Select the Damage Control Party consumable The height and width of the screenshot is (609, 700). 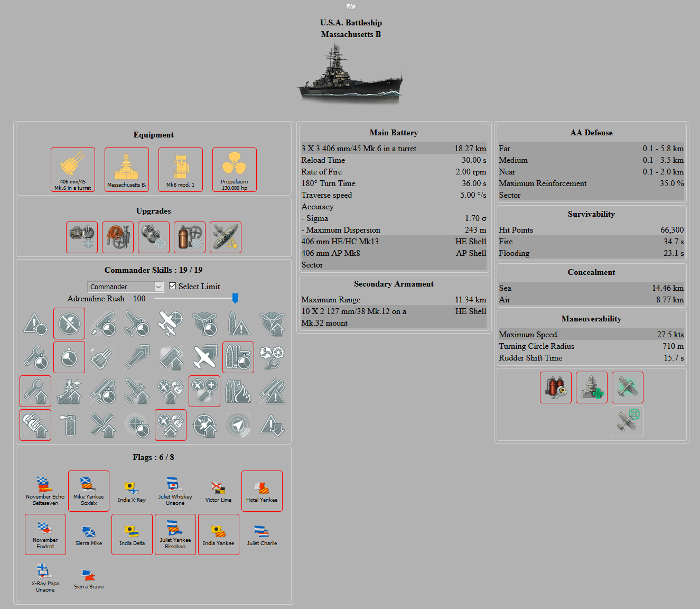coord(556,387)
